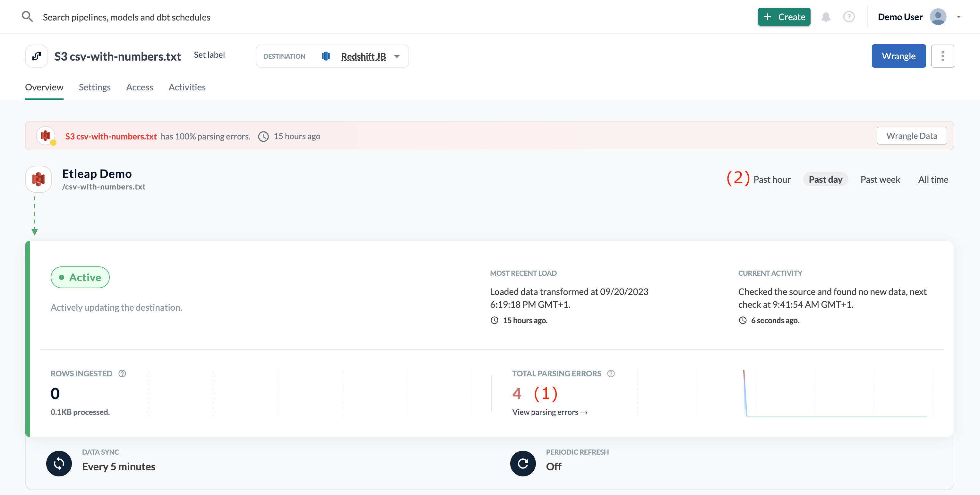This screenshot has height=495, width=980.
Task: Click the search magnifier icon
Action: (x=27, y=17)
